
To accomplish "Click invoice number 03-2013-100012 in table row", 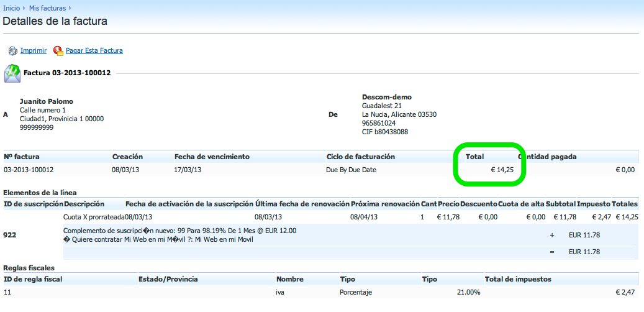I will (29, 170).
